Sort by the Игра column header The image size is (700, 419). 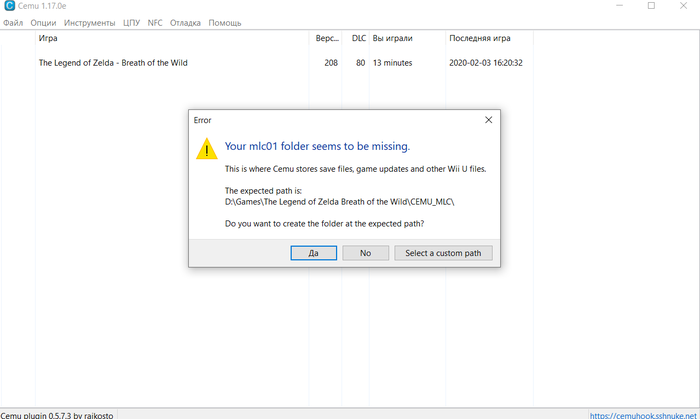(x=48, y=38)
